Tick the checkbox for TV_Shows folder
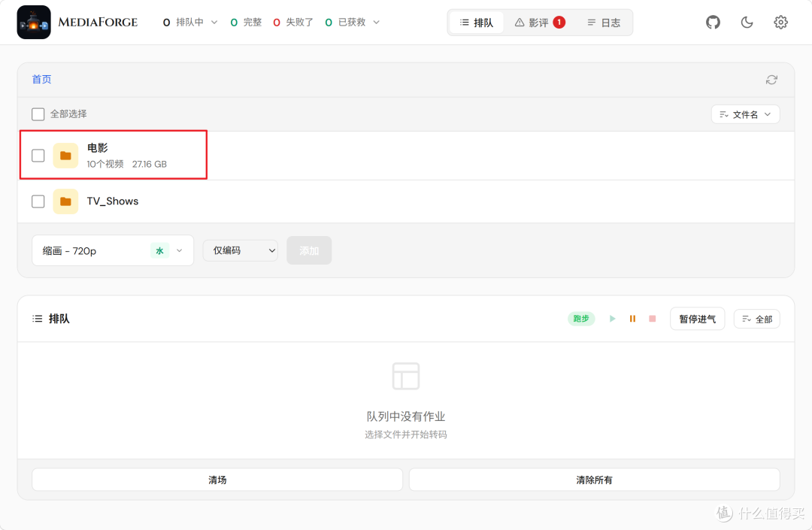Image resolution: width=812 pixels, height=530 pixels. click(x=38, y=201)
